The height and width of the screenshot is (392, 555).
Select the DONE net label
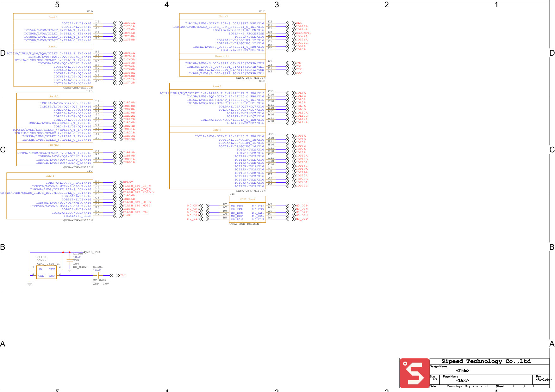click(127, 215)
